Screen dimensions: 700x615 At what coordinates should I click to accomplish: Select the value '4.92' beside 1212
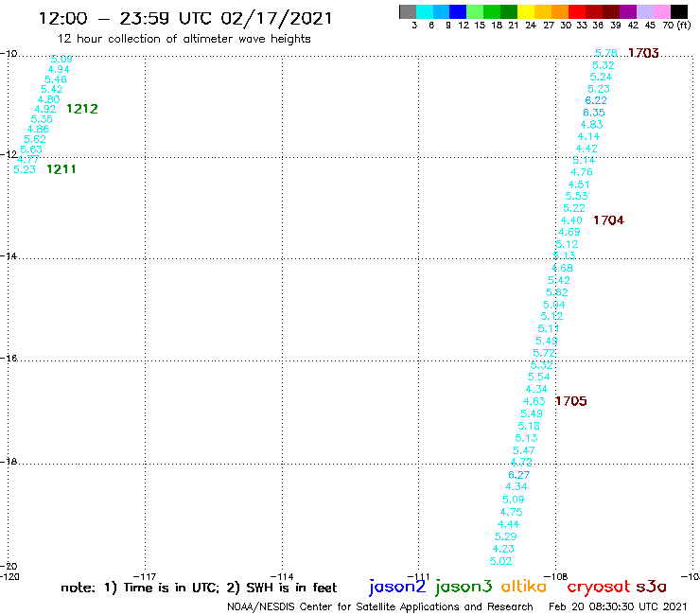(x=45, y=109)
